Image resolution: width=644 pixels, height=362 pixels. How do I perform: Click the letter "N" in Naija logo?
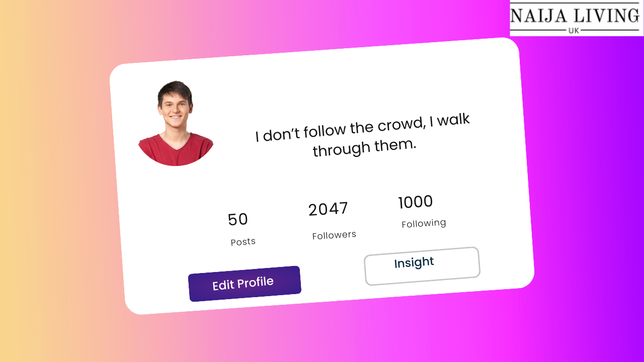(x=518, y=16)
